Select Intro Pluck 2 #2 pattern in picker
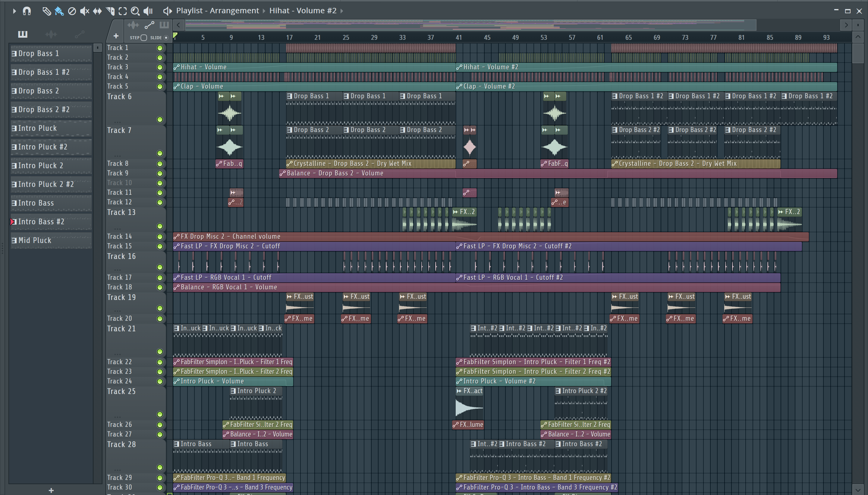Image resolution: width=868 pixels, height=495 pixels. tap(51, 184)
